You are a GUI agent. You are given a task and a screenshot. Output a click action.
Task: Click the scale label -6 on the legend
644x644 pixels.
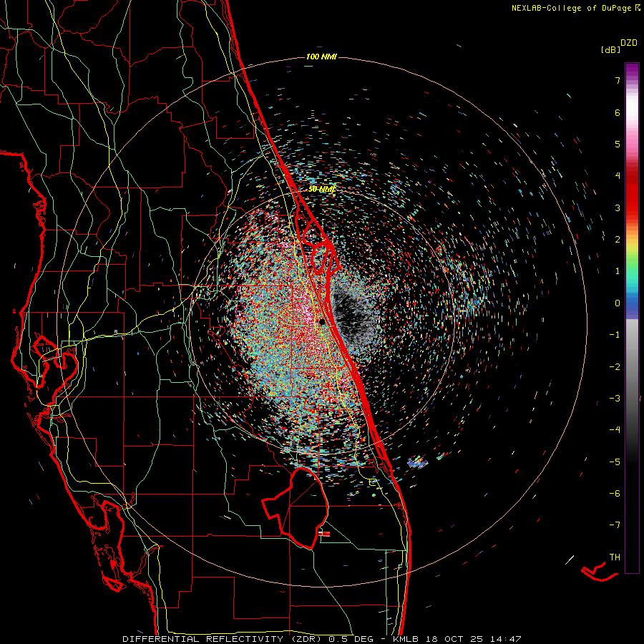pos(615,494)
